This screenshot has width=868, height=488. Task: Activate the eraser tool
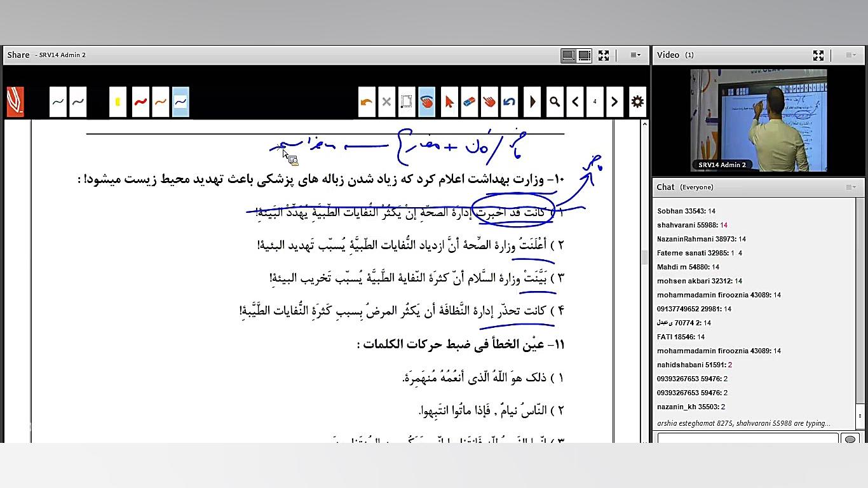pos(468,102)
